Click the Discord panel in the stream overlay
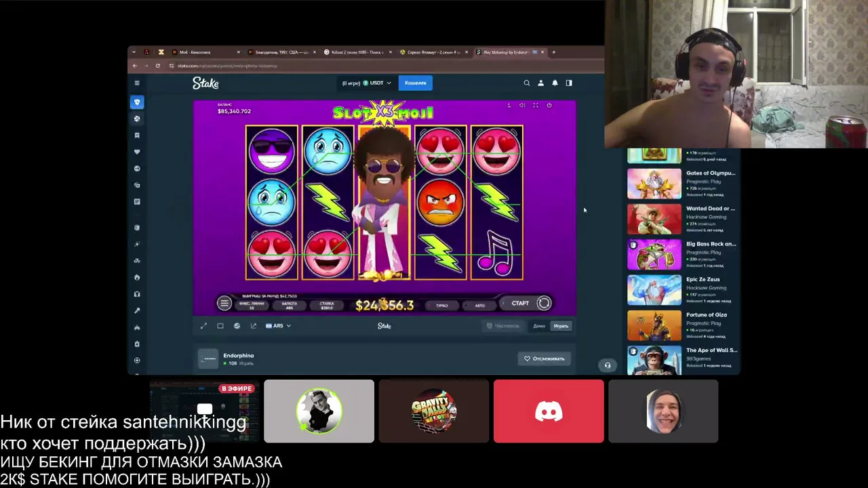This screenshot has height=488, width=868. coord(549,411)
